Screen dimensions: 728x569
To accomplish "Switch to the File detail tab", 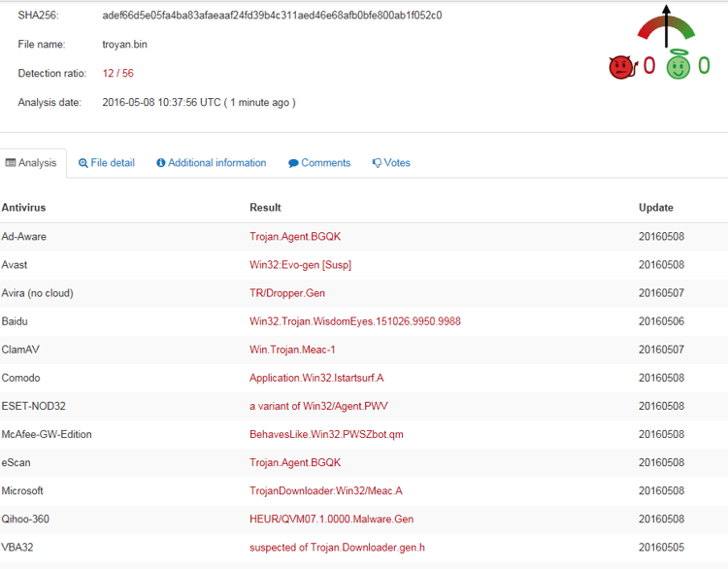I will click(112, 163).
